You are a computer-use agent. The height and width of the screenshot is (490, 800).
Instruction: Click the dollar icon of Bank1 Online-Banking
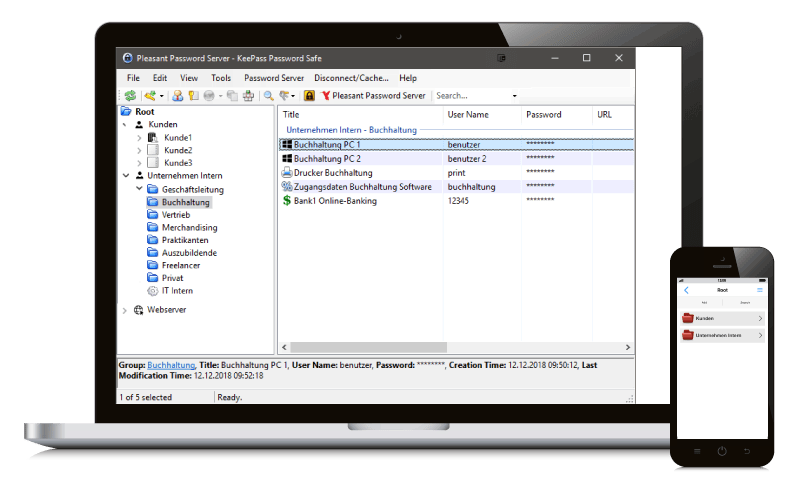(287, 201)
